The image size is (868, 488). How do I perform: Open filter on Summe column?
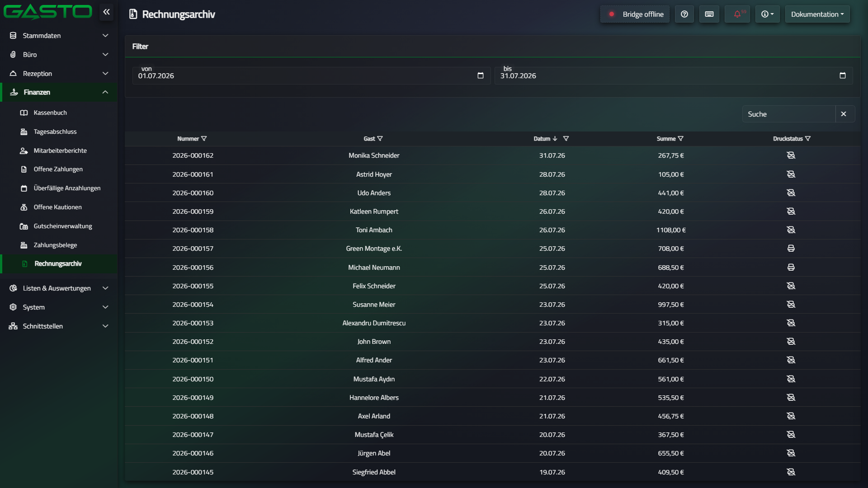click(681, 139)
